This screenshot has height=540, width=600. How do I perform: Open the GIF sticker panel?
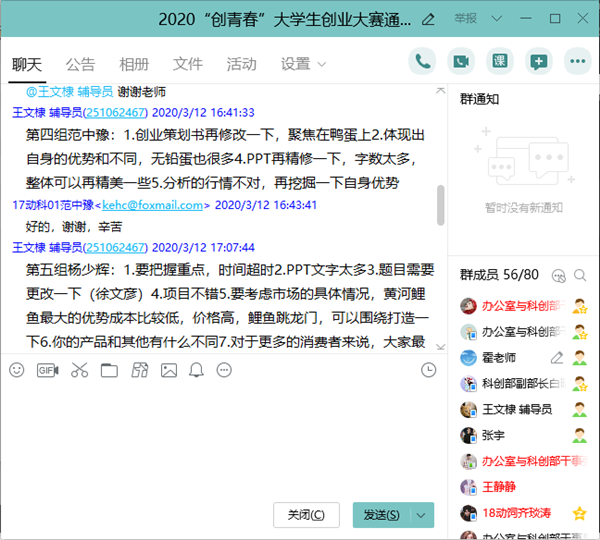point(47,370)
